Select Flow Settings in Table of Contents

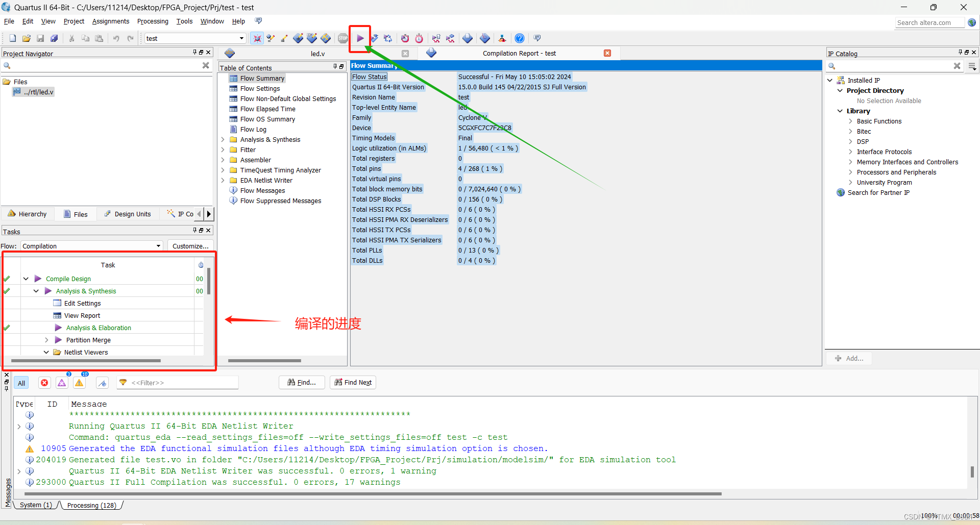click(x=260, y=88)
